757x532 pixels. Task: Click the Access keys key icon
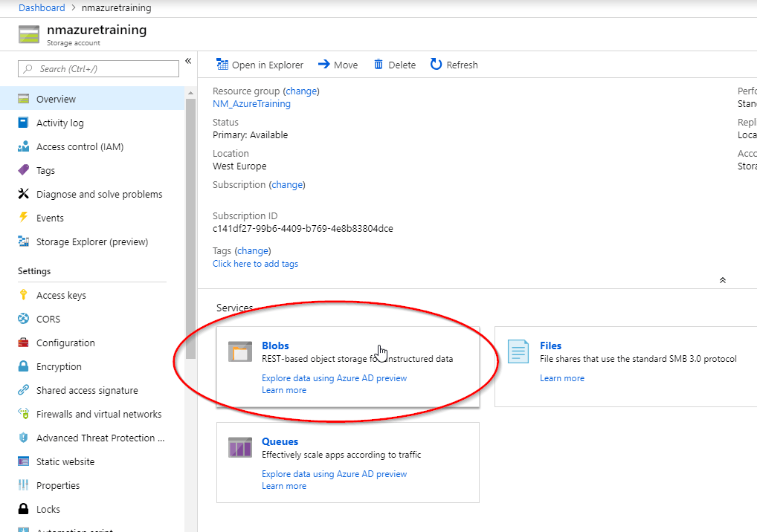[23, 295]
